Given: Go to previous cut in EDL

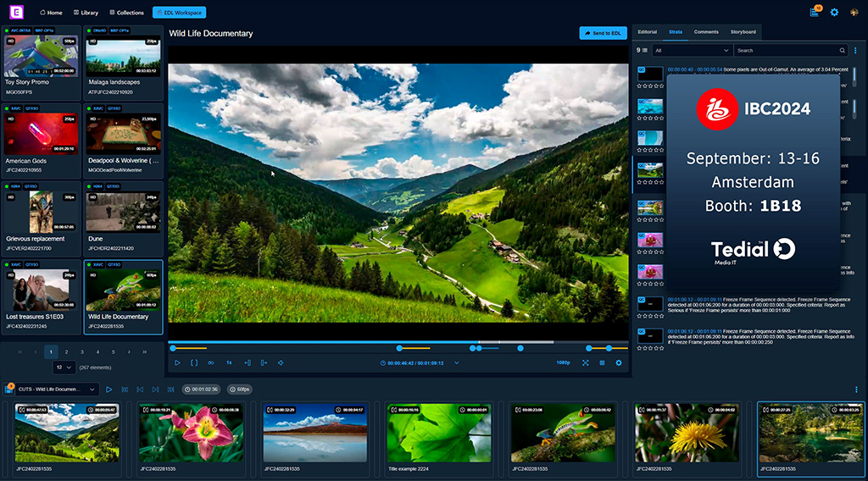Looking at the screenshot, I should 140,390.
